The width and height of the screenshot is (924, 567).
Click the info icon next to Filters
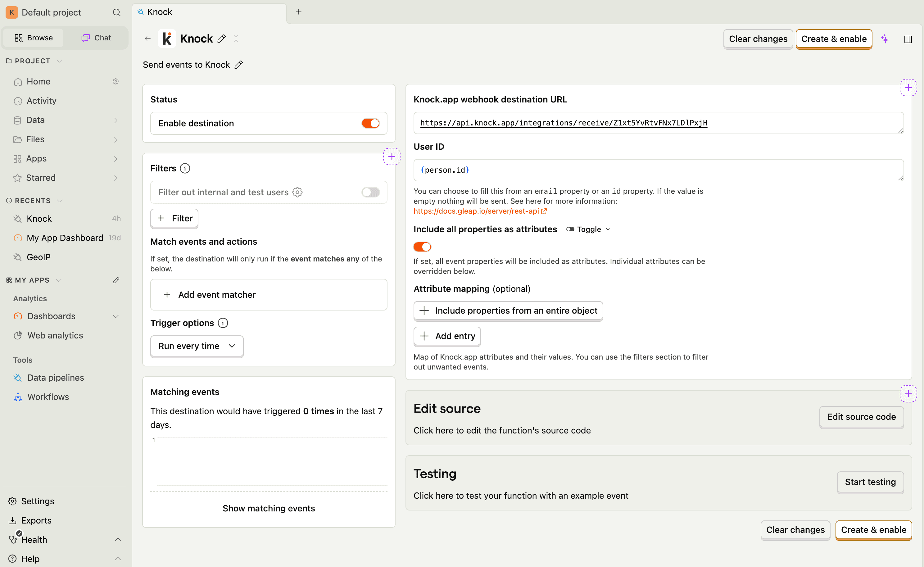(x=185, y=168)
